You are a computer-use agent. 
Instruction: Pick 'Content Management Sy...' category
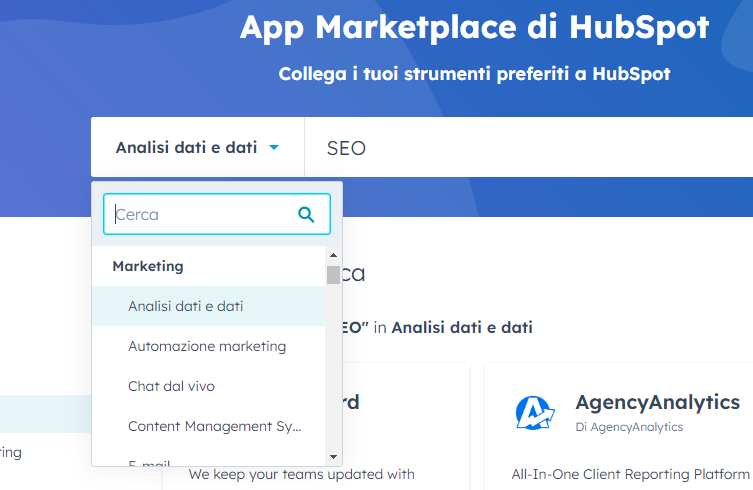coord(208,426)
